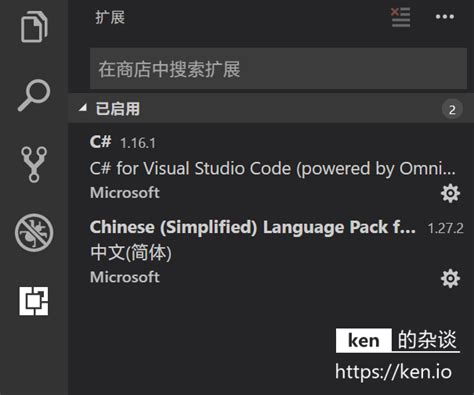The height and width of the screenshot is (395, 474).
Task: Click the Microsoft publisher under 中文(简体)
Action: click(x=125, y=277)
